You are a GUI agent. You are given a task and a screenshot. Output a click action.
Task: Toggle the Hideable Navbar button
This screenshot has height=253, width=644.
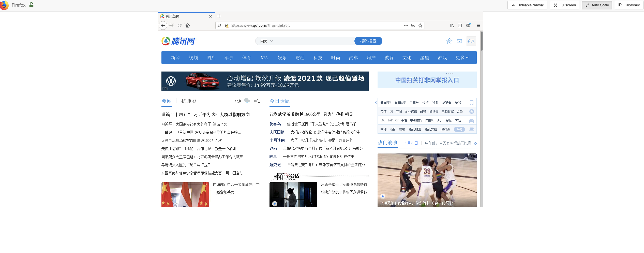[x=527, y=5]
